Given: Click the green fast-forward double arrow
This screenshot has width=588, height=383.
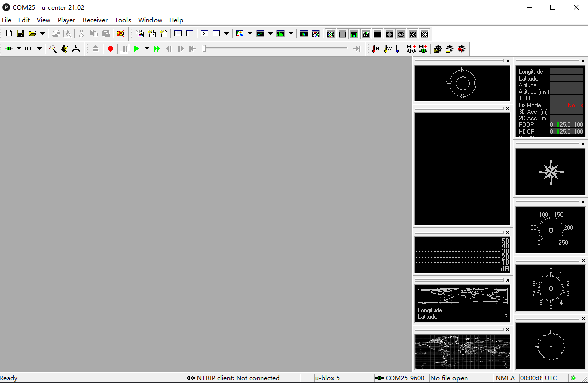Looking at the screenshot, I should pyautogui.click(x=157, y=49).
